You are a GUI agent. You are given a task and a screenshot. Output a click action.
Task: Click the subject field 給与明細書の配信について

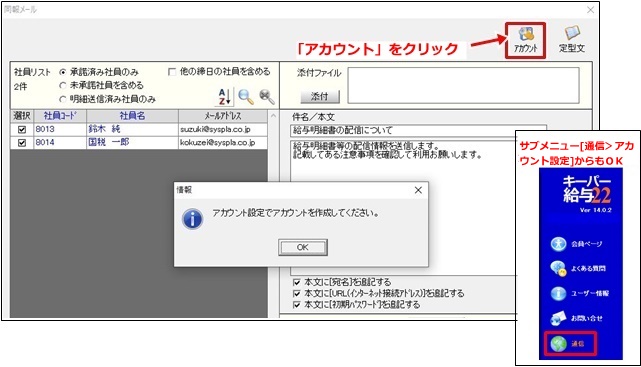coord(418,130)
